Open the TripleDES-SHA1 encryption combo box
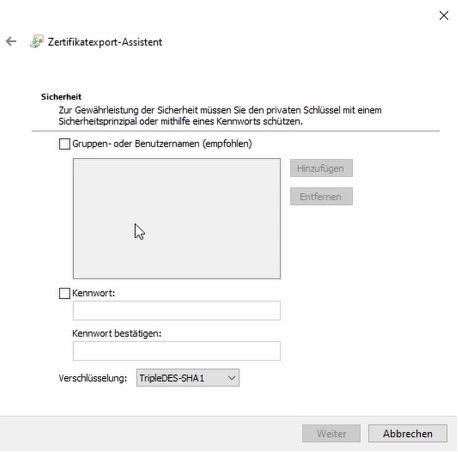Screen dimensions: 458x452 (188, 378)
